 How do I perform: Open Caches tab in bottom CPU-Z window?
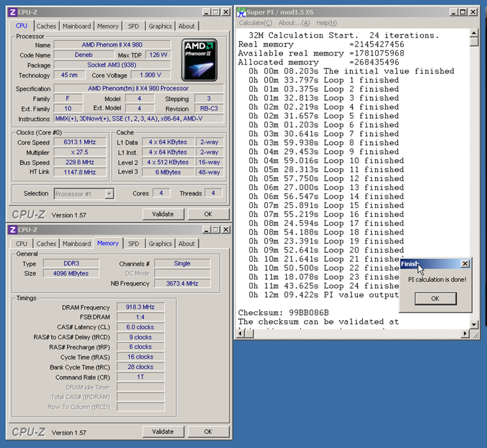pyautogui.click(x=46, y=243)
